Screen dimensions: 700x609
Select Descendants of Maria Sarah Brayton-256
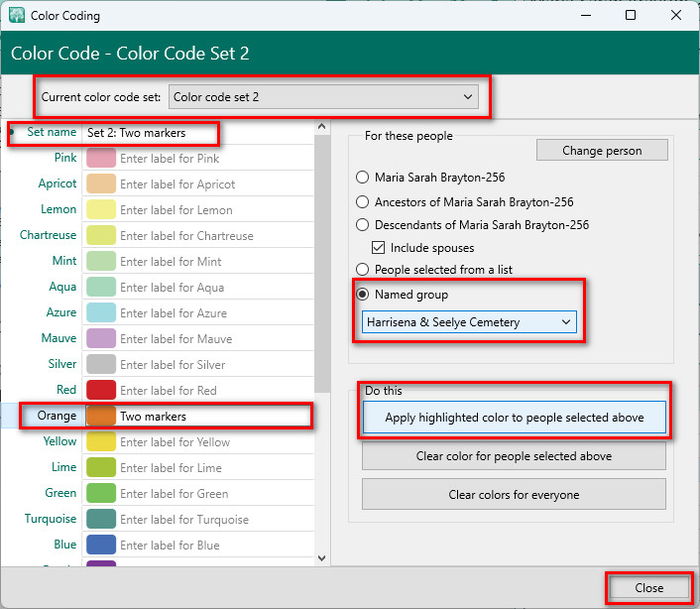coord(362,224)
